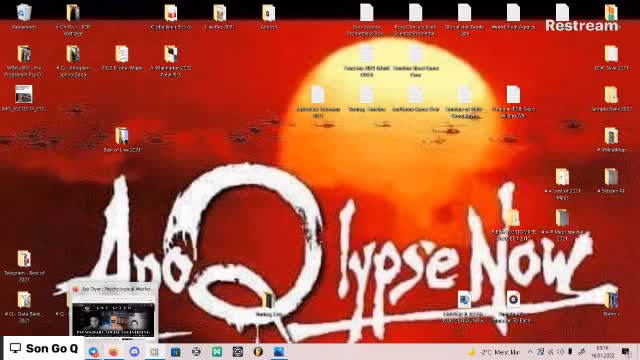640x360 pixels.
Task: Open the weather widget in taskbar
Action: click(x=494, y=351)
